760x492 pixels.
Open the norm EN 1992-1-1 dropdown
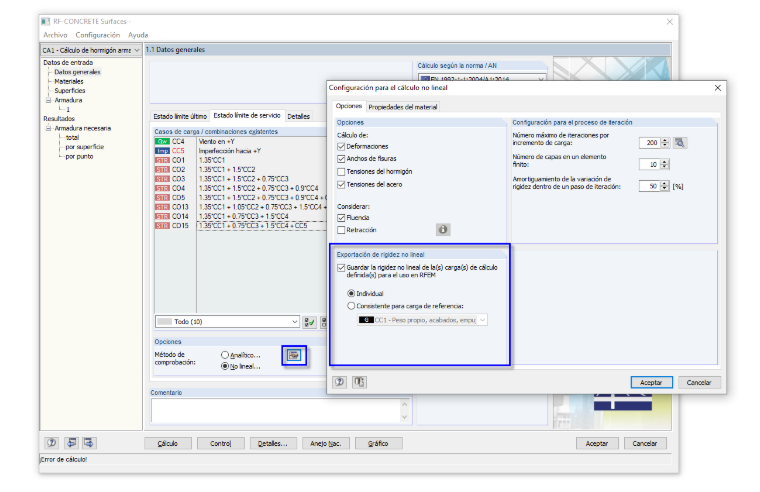pos(482,78)
